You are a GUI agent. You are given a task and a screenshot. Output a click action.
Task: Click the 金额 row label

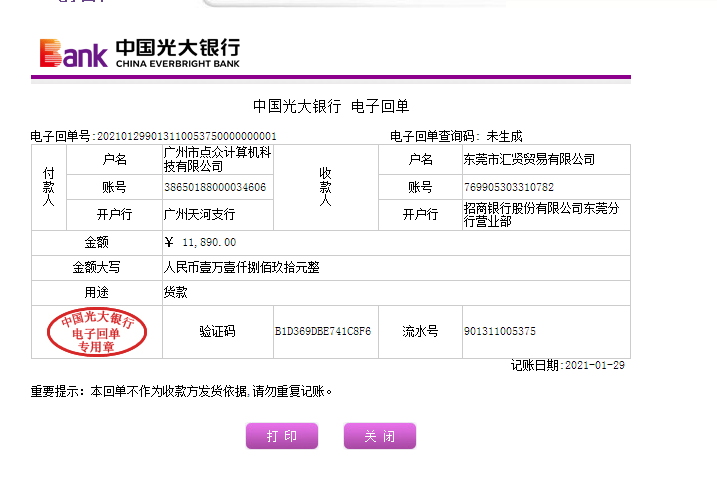coord(96,242)
